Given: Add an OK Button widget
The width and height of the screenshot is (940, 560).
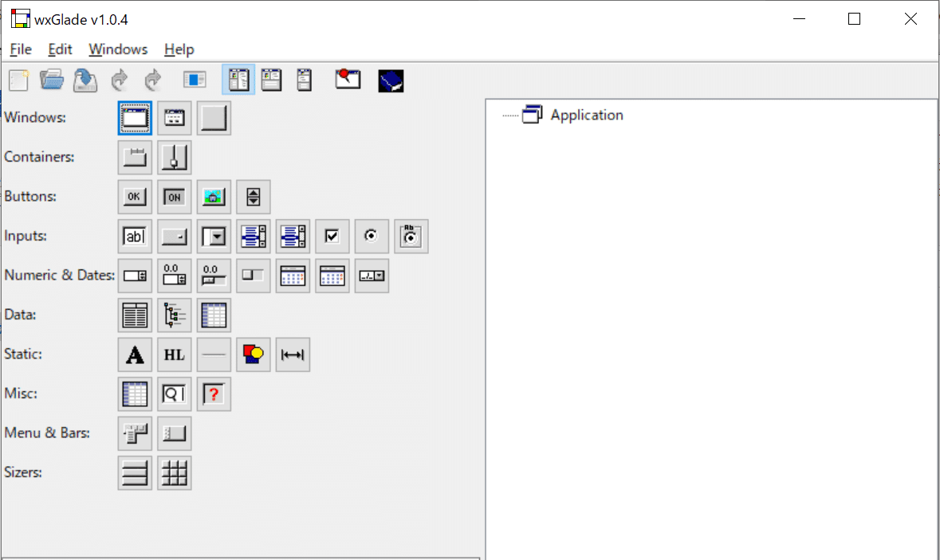Looking at the screenshot, I should pyautogui.click(x=135, y=197).
